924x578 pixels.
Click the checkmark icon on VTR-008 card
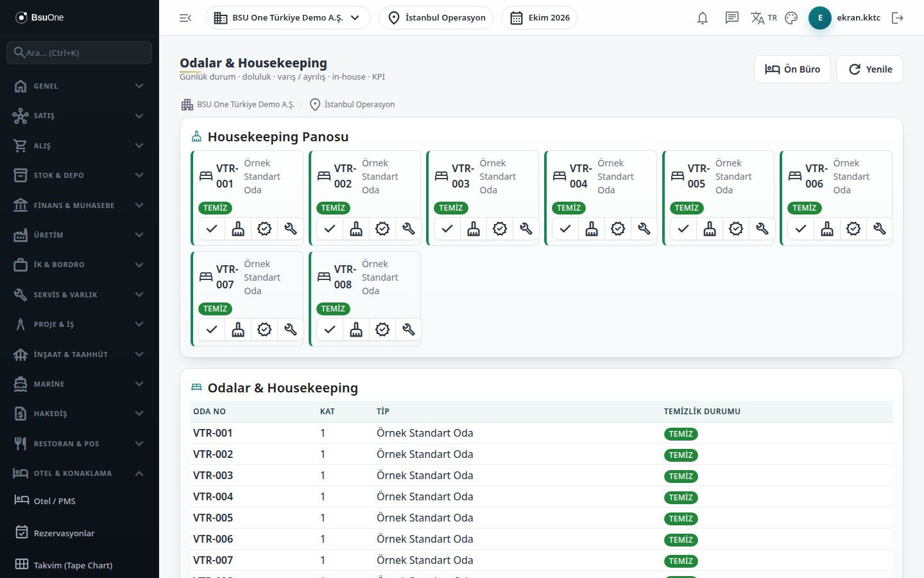tap(330, 329)
